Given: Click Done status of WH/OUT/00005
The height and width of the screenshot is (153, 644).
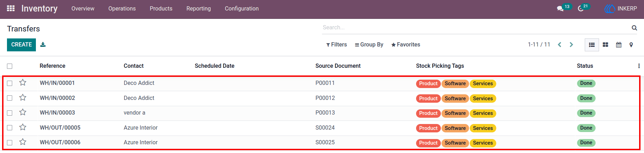Looking at the screenshot, I should [586, 128].
